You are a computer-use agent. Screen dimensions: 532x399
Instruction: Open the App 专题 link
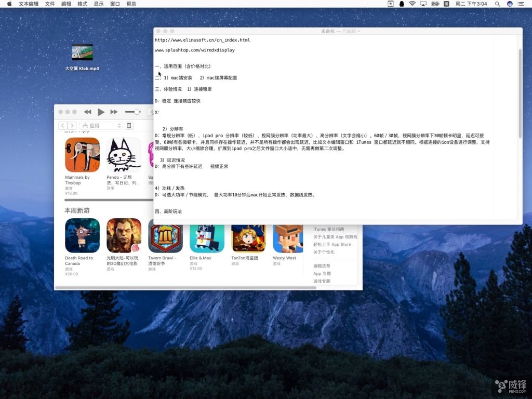[x=322, y=273]
